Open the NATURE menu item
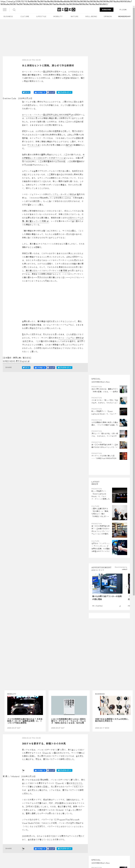This screenshot has width=135, height=868. click(74, 16)
